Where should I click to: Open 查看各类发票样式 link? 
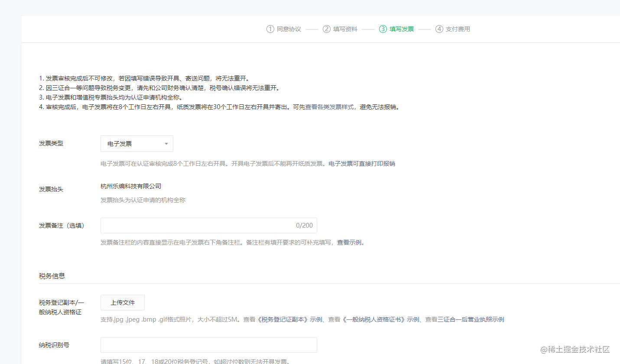click(x=330, y=107)
